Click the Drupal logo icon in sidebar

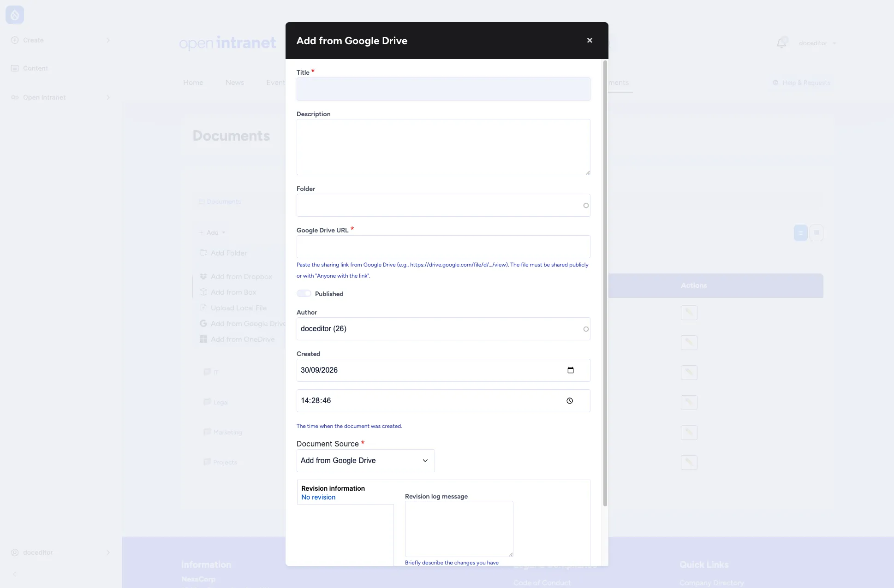(15, 15)
